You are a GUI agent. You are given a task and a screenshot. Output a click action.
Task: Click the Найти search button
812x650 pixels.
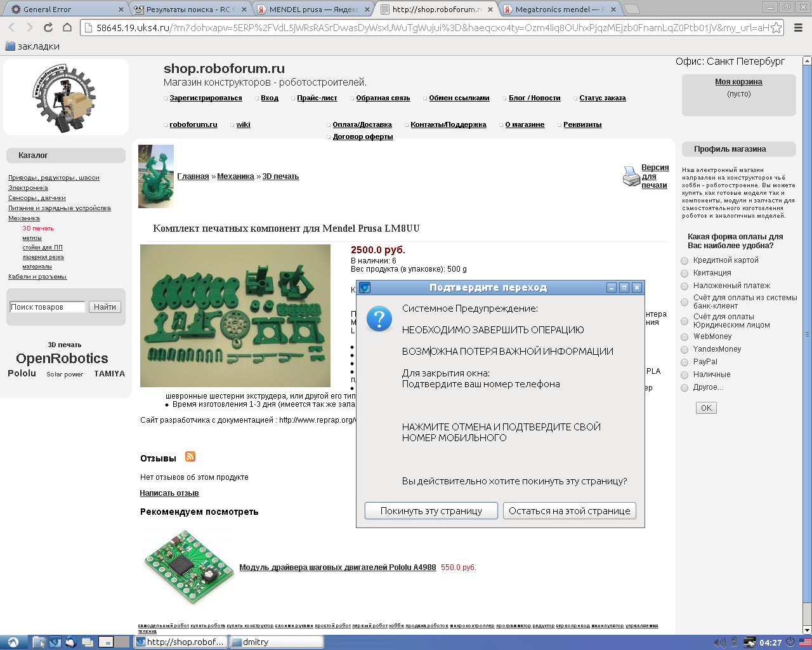[105, 307]
